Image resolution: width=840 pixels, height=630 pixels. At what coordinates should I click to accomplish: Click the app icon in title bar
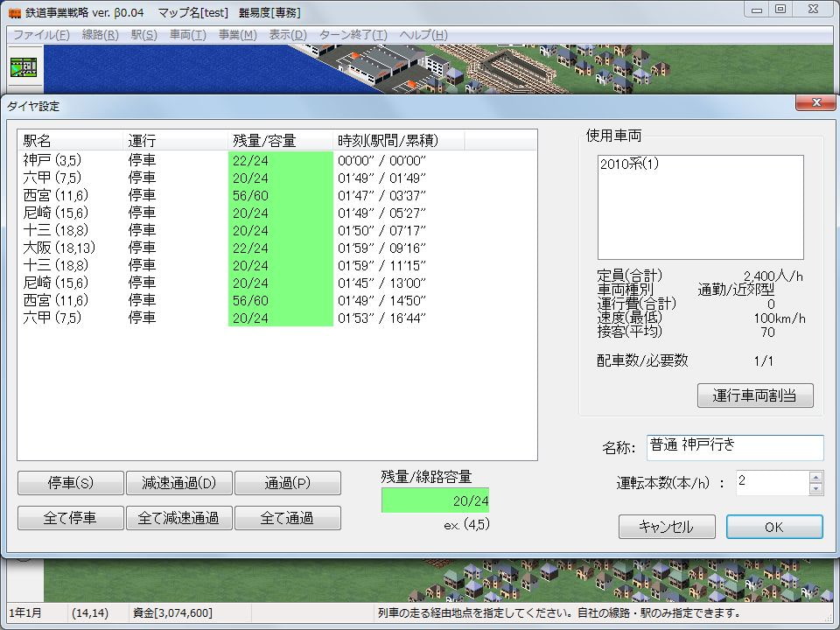pyautogui.click(x=15, y=12)
